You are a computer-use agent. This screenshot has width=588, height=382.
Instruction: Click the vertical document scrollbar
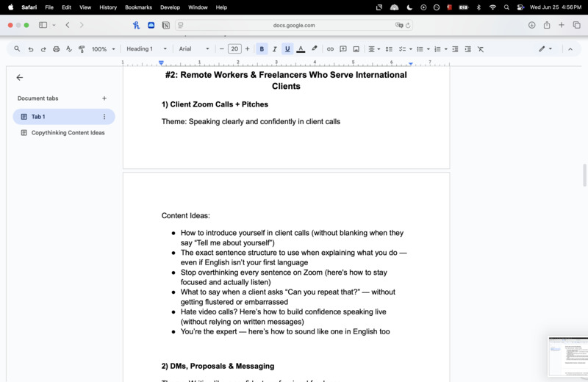(584, 175)
